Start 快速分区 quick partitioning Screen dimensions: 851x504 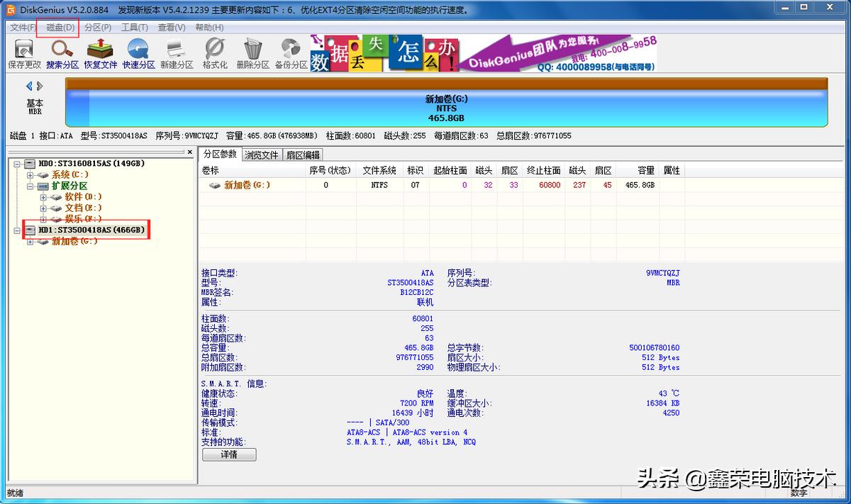[x=138, y=53]
